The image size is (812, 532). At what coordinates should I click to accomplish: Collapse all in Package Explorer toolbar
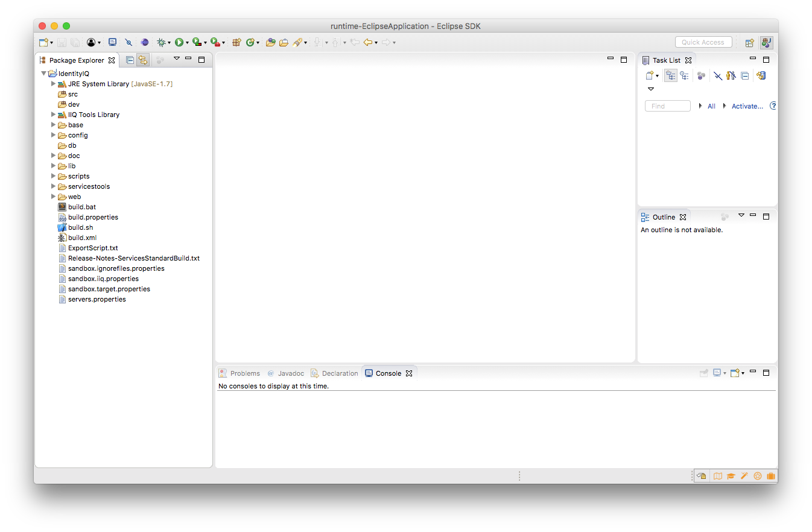[x=130, y=60]
